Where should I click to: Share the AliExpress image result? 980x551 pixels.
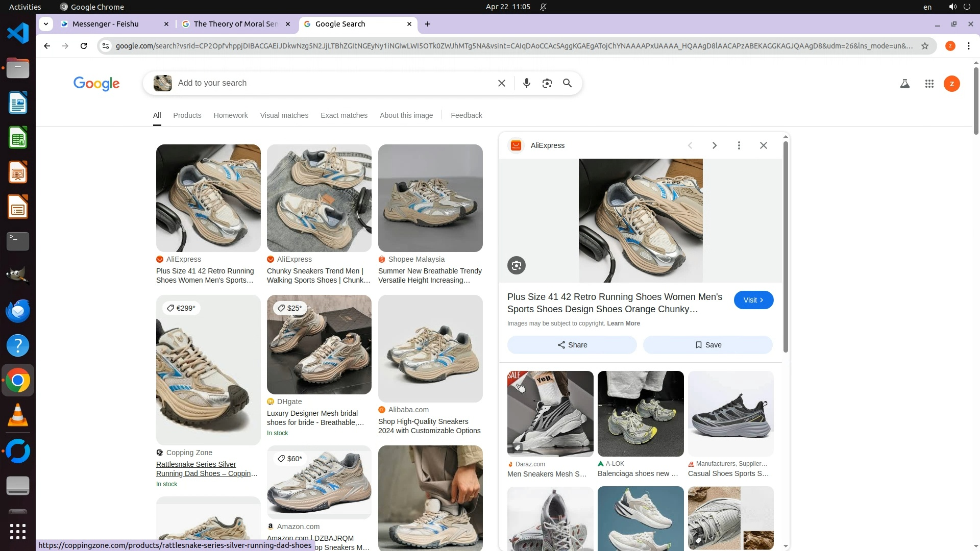572,345
